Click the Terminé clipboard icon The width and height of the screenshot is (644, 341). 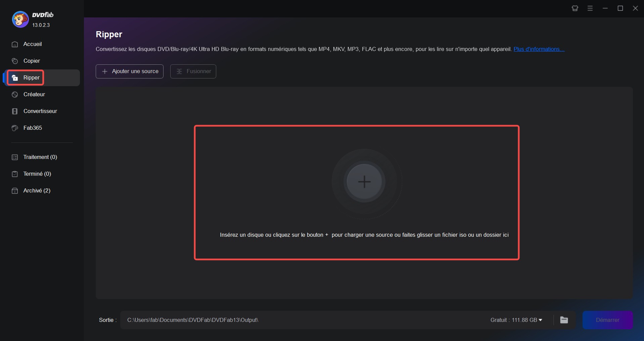[15, 174]
